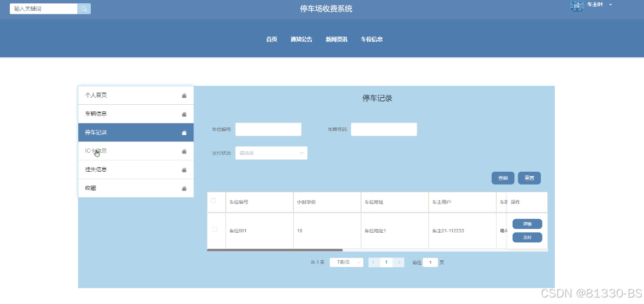
Task: Click the 车主01 user avatar
Action: (577, 6)
